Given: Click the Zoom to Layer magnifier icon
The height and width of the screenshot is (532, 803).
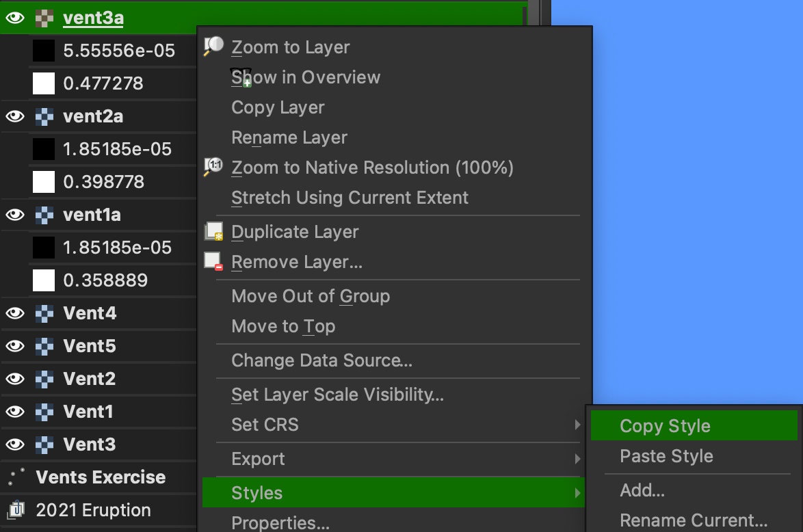Looking at the screenshot, I should point(213,46).
